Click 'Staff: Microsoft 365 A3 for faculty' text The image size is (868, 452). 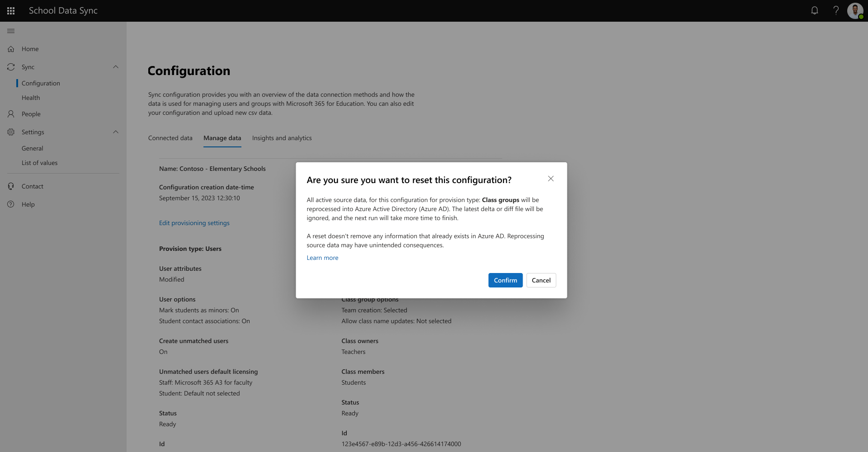(x=206, y=382)
